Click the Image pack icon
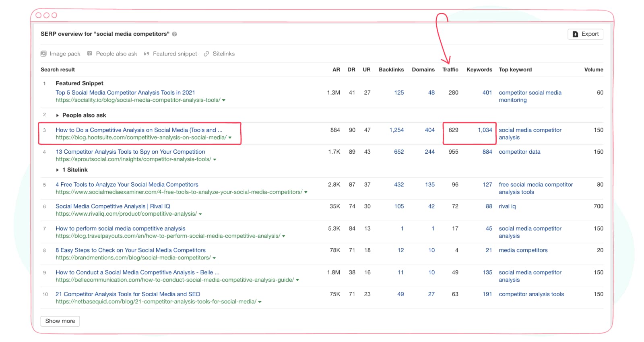Viewport: 644px width, 342px height. pos(43,54)
